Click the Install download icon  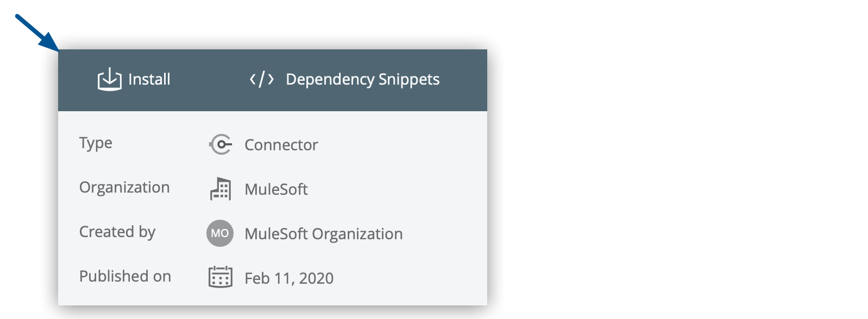click(109, 79)
